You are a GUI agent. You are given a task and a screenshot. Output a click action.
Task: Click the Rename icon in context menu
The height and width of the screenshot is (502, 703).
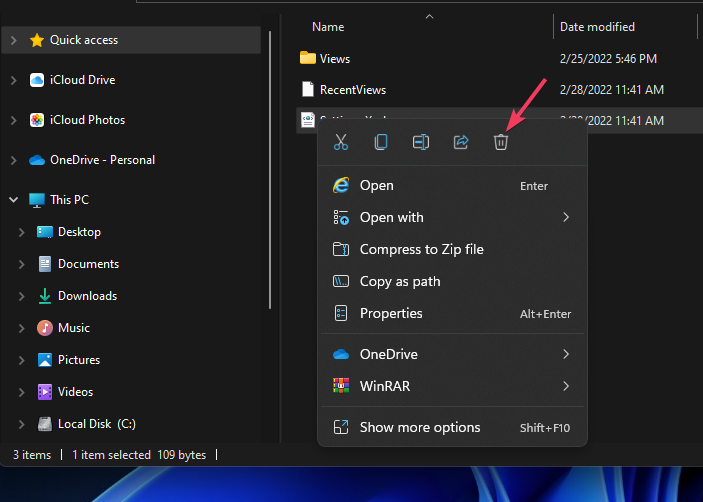tap(421, 142)
